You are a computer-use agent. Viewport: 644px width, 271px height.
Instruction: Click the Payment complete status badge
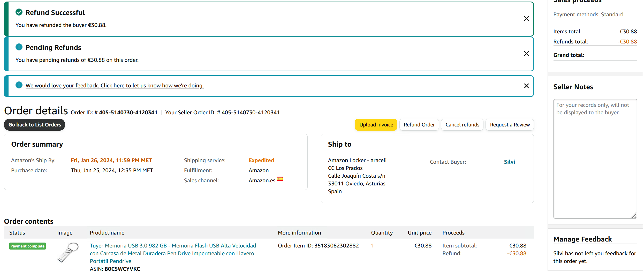(27, 246)
